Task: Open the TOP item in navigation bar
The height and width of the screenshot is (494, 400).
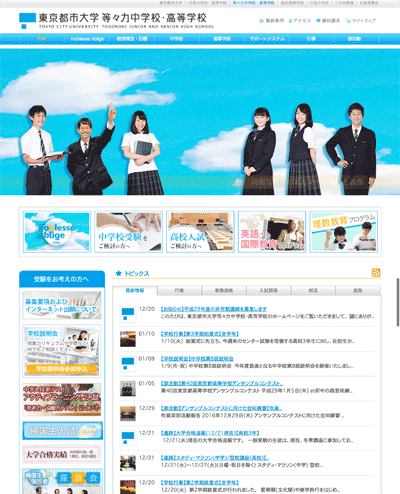Action: pyautogui.click(x=41, y=39)
